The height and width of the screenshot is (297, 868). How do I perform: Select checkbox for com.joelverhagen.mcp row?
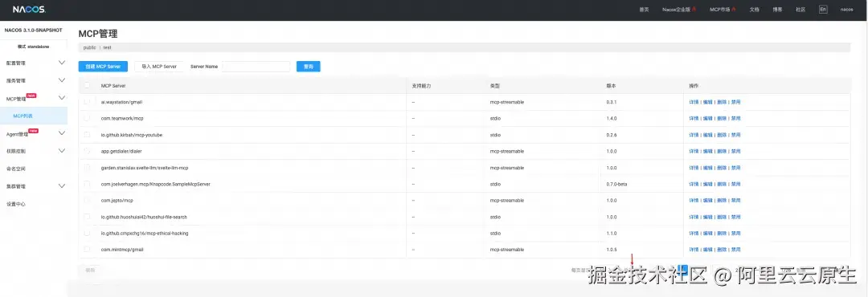(87, 184)
